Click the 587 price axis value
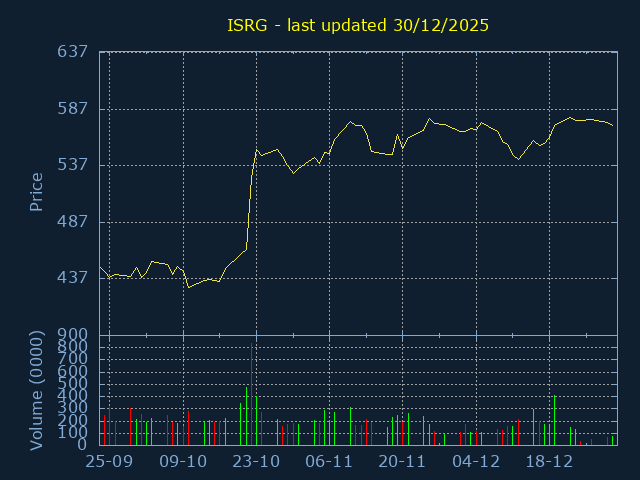This screenshot has height=480, width=640. (74, 108)
